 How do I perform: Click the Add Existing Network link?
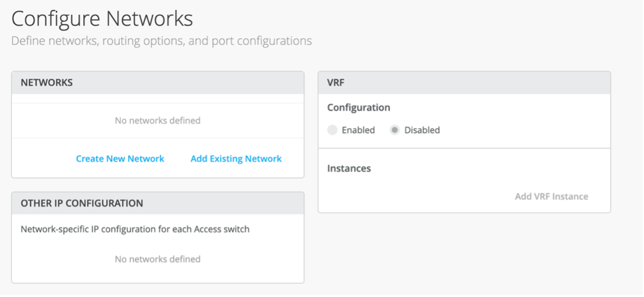click(236, 159)
